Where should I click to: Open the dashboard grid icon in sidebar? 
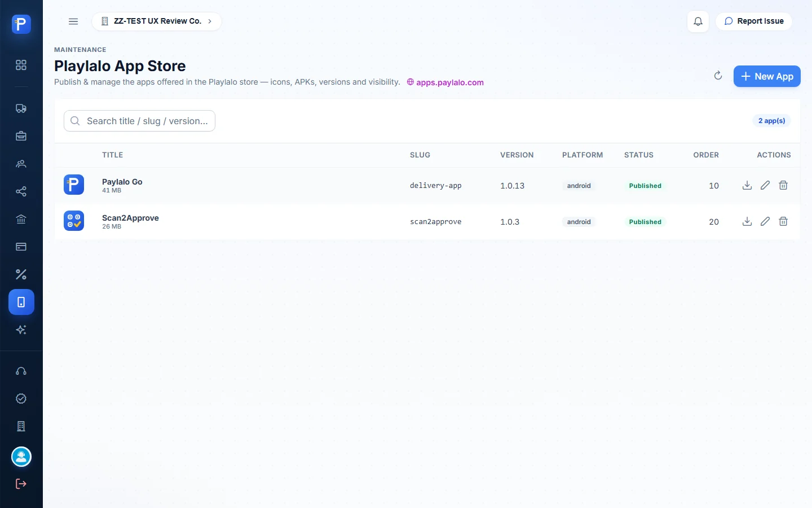click(21, 65)
